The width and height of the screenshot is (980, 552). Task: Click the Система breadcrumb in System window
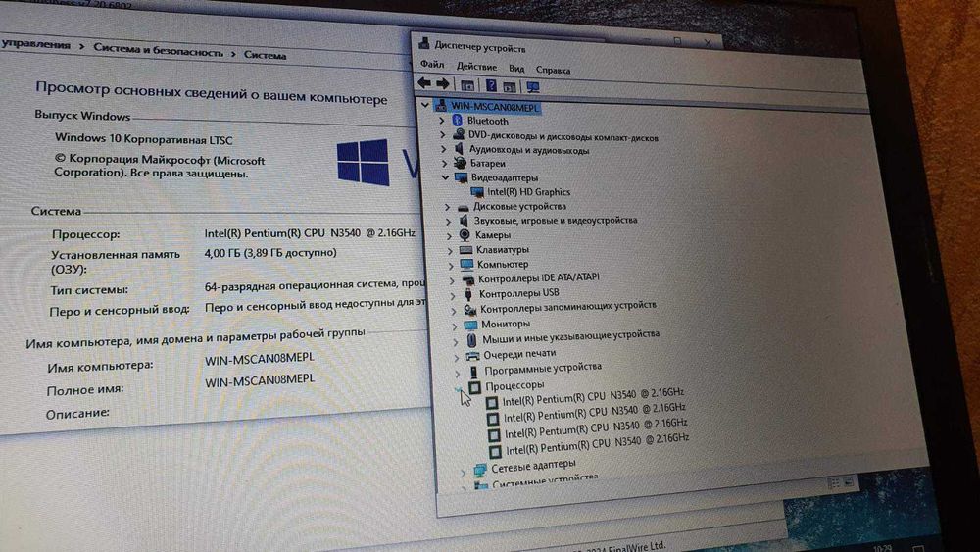pos(265,55)
